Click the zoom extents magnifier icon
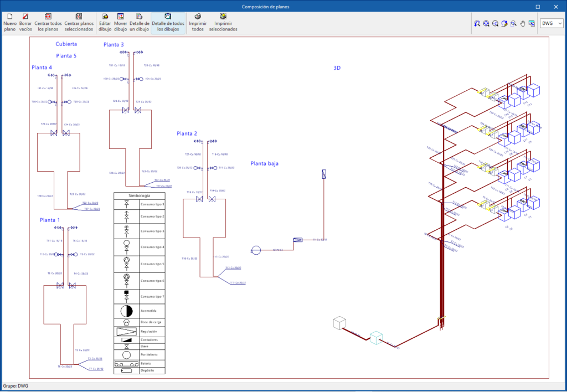Image resolution: width=567 pixels, height=392 pixels. coord(486,23)
